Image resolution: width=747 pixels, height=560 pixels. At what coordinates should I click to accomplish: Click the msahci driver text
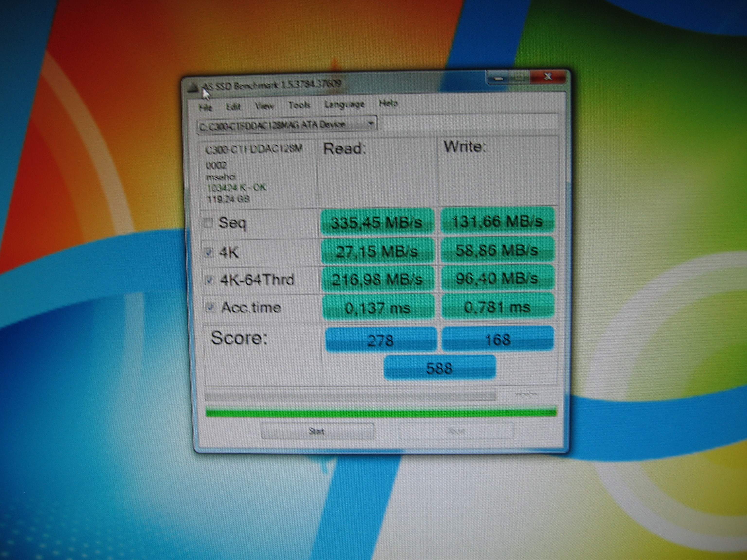[x=221, y=176]
